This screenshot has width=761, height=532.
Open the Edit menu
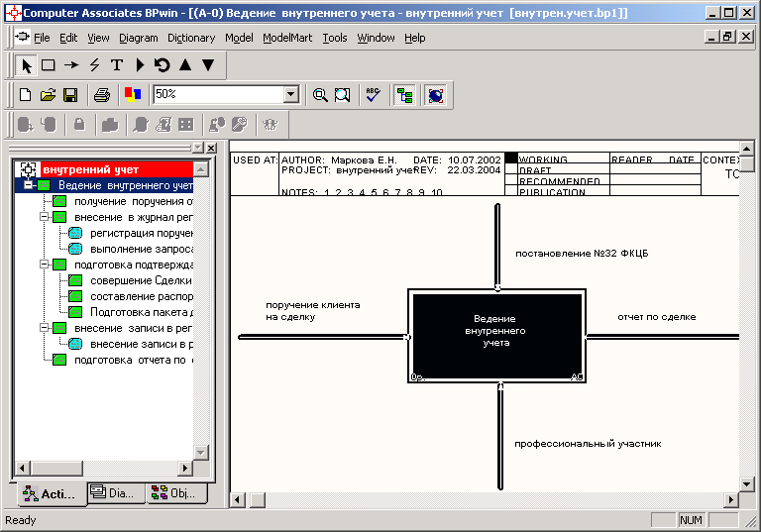pyautogui.click(x=68, y=38)
